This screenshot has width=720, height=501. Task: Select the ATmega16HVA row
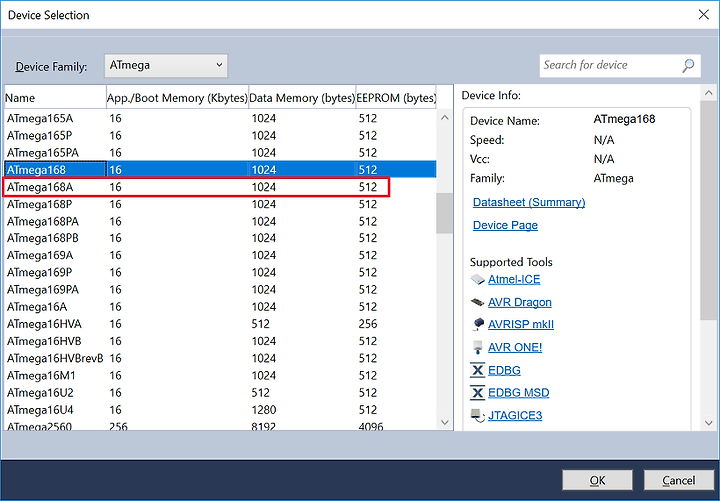[x=220, y=324]
